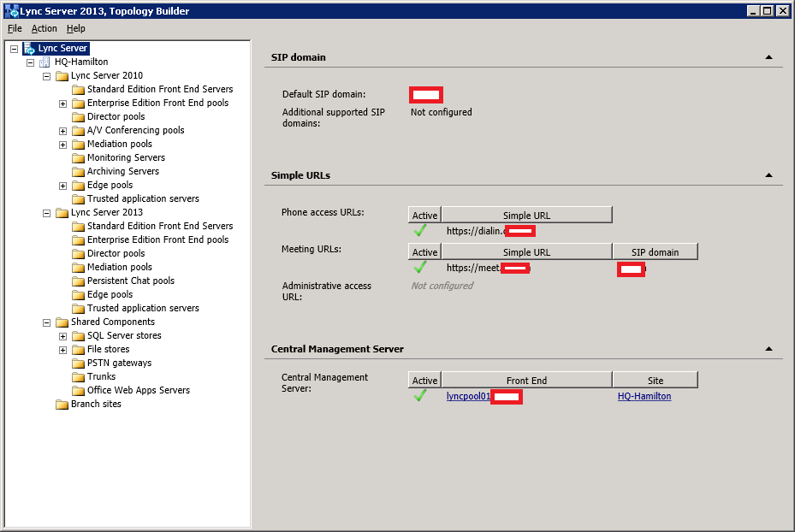Click the Lync Server root icon

tap(29, 48)
